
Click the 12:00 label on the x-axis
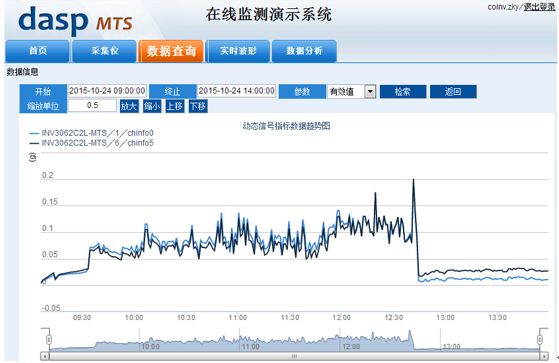(x=342, y=317)
